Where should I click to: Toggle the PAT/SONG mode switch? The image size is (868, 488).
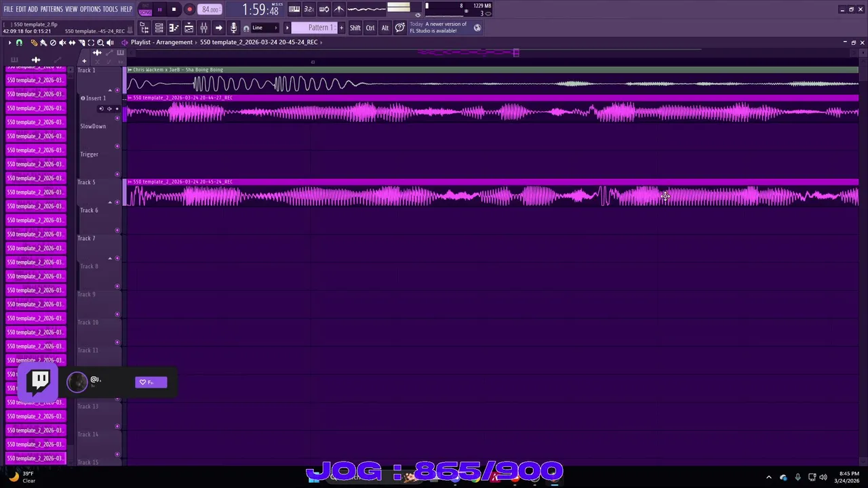coord(145,9)
